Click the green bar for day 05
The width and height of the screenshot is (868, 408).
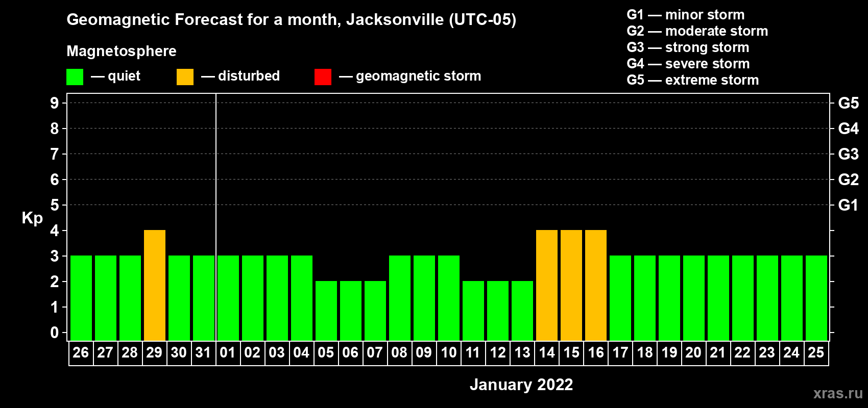tap(326, 311)
